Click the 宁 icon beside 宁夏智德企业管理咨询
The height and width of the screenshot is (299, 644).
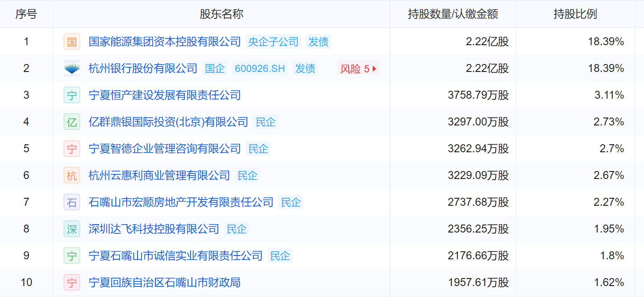coord(72,148)
